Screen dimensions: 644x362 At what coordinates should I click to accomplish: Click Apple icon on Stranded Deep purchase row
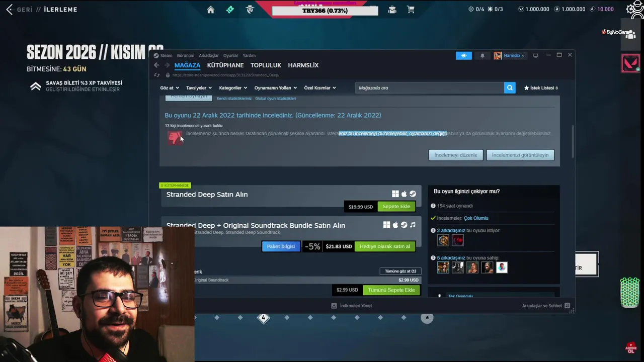(404, 194)
